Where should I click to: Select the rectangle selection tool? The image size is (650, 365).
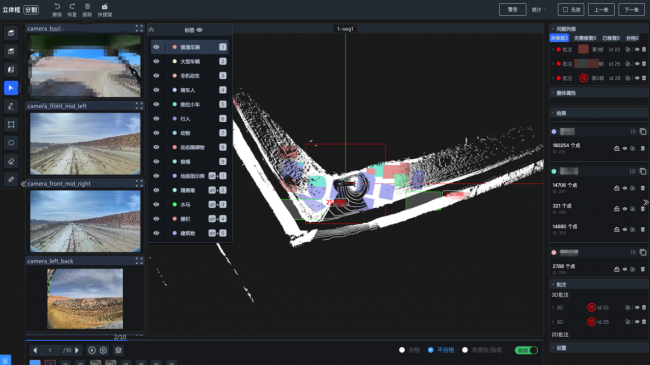tap(11, 124)
